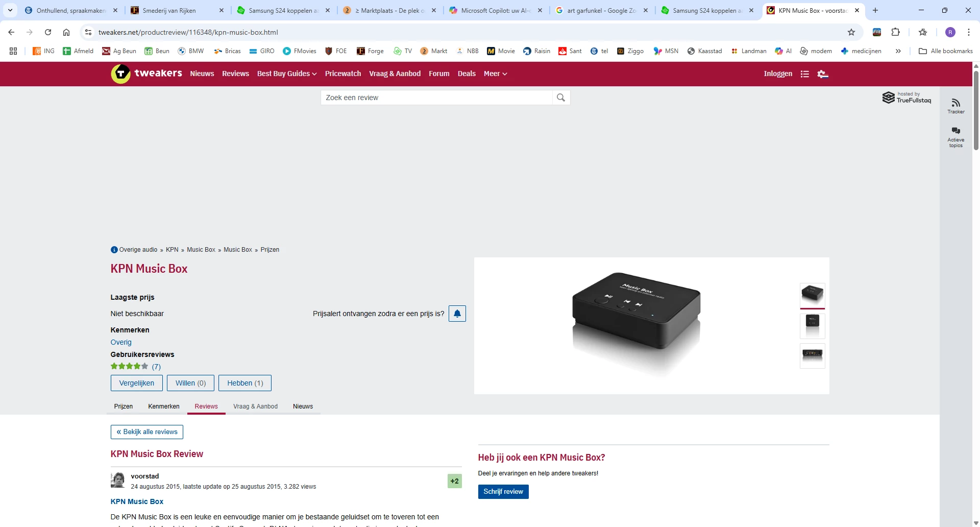Open Nieuws in the main navigation
The image size is (980, 527).
(202, 74)
